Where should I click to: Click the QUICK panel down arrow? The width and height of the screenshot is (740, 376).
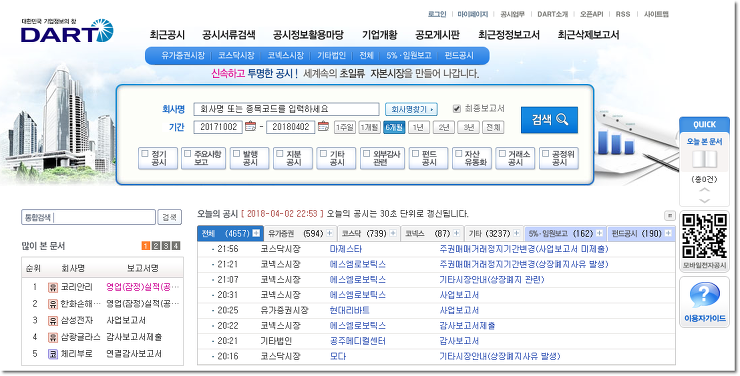click(x=704, y=201)
